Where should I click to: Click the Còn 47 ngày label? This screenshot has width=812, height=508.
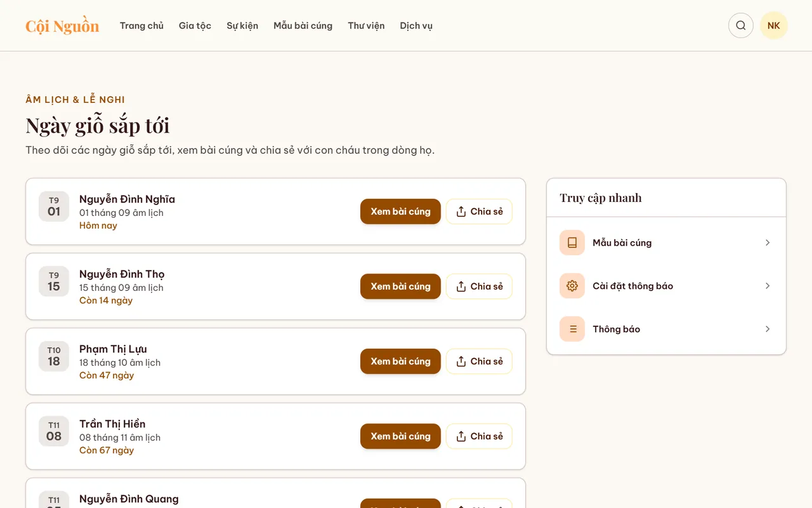click(x=107, y=375)
